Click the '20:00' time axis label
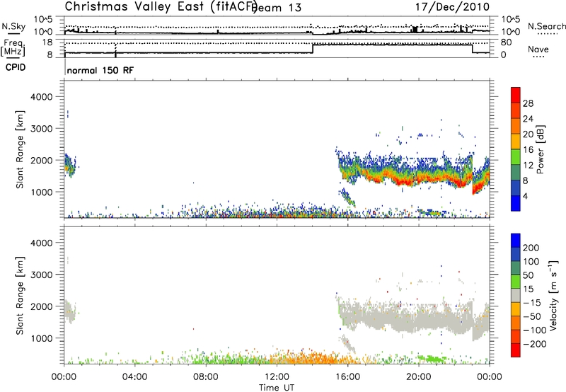The image size is (566, 392). coord(418,377)
